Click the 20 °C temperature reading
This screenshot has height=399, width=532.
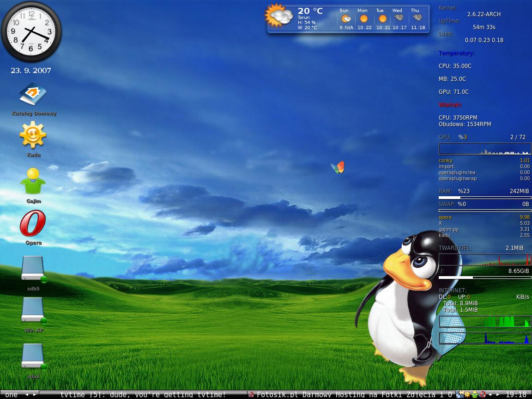(310, 11)
